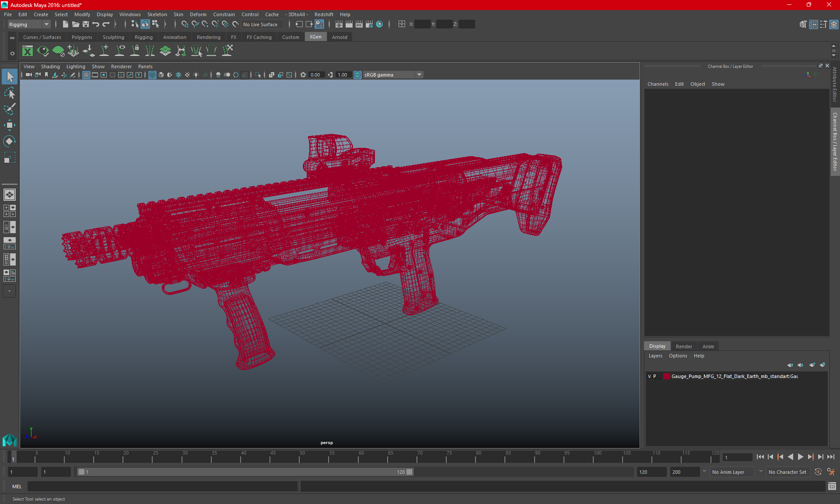Image resolution: width=840 pixels, height=504 pixels.
Task: Choose the Move tool in toolbox
Action: pyautogui.click(x=9, y=125)
